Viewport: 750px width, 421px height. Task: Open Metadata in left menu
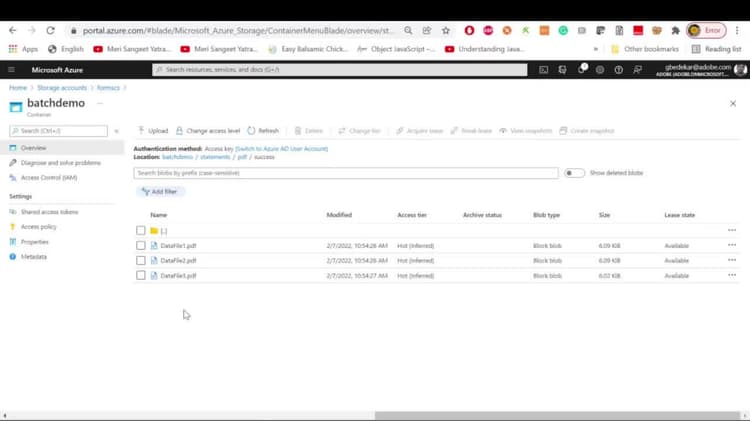tap(33, 257)
